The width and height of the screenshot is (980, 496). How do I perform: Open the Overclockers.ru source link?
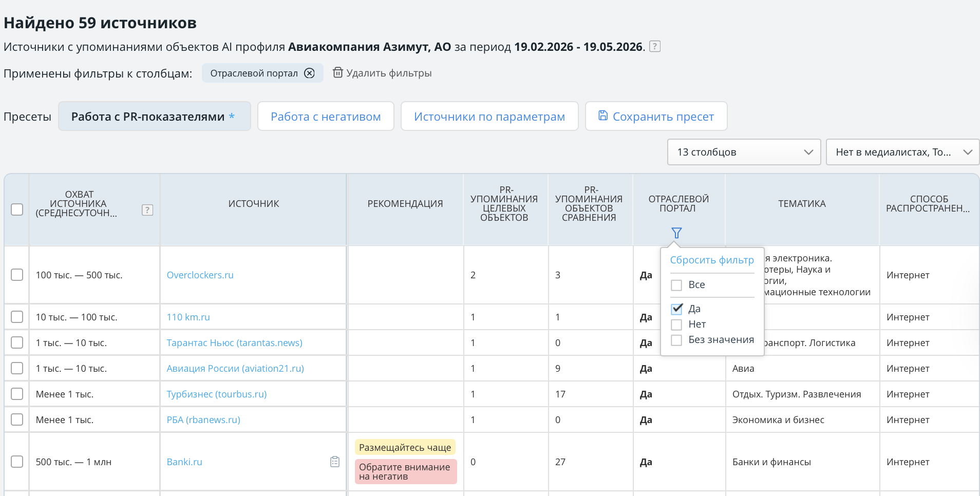pos(200,275)
